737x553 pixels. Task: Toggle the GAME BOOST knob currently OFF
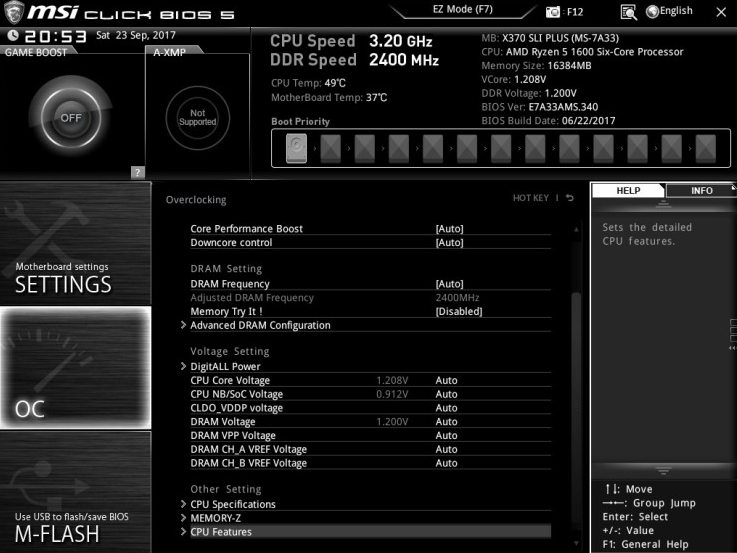pos(71,117)
